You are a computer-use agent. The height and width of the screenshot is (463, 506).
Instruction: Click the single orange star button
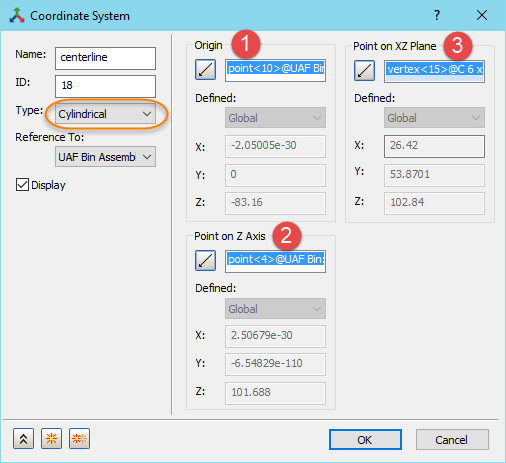[x=51, y=439]
